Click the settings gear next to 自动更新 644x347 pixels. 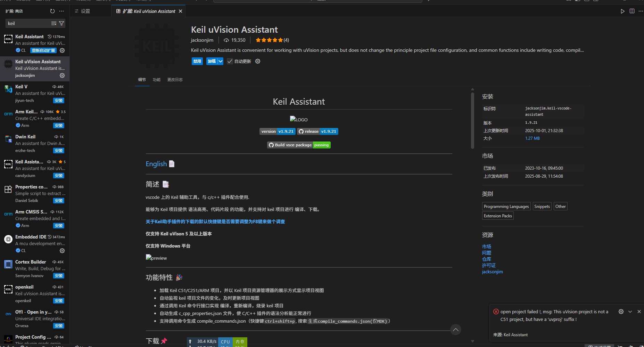[257, 61]
